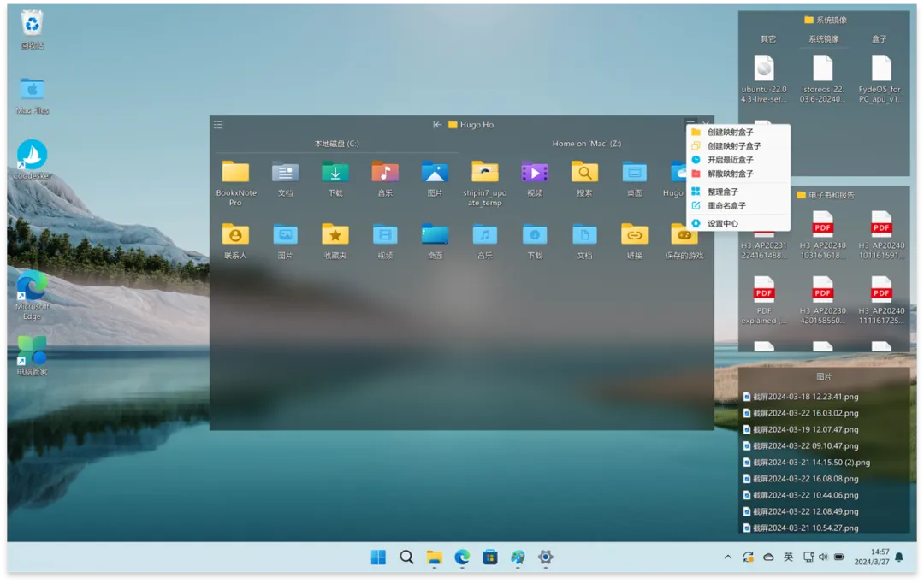Click the Windows Start button on taskbar
924x584 pixels.
pos(378,557)
